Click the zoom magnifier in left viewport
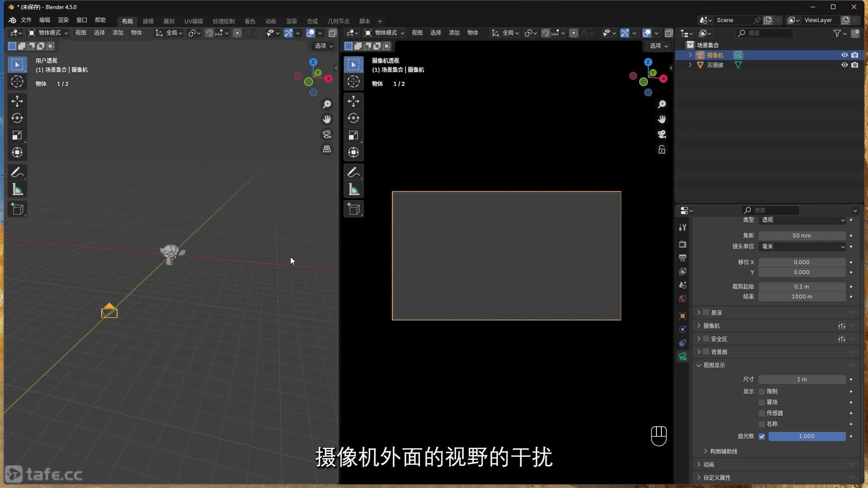This screenshot has height=488, width=868. pos(327,104)
